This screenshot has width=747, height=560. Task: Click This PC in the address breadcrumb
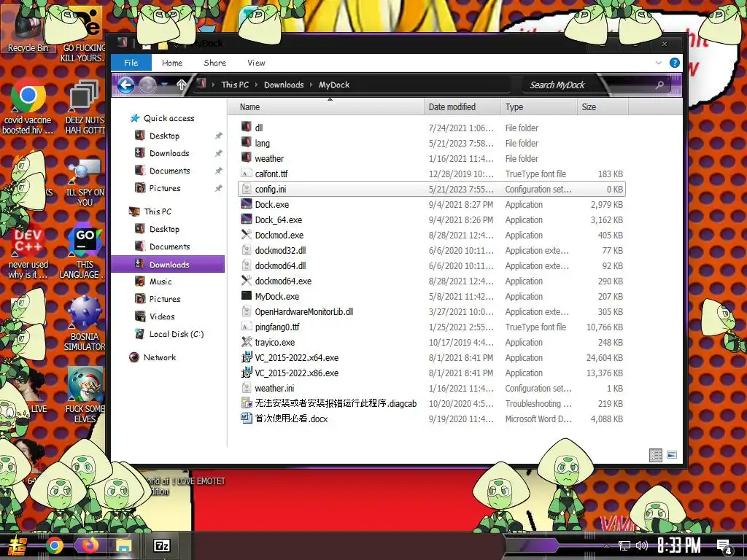click(235, 85)
